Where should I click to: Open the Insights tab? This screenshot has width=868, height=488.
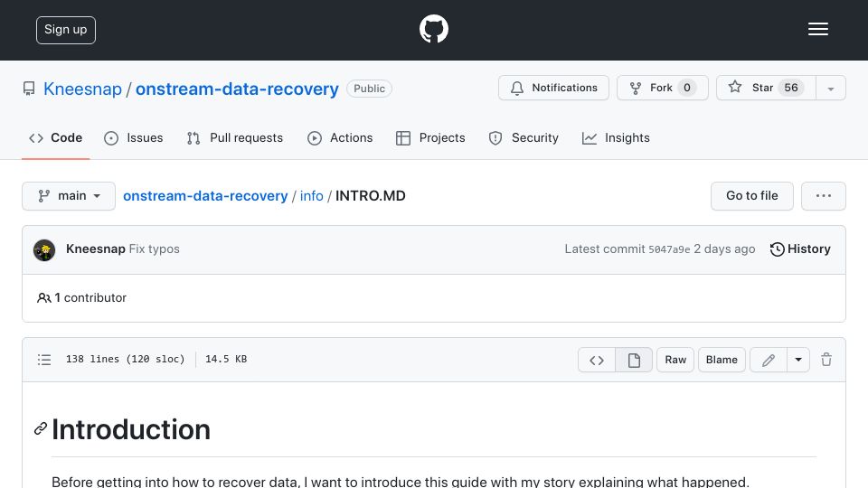pos(616,137)
